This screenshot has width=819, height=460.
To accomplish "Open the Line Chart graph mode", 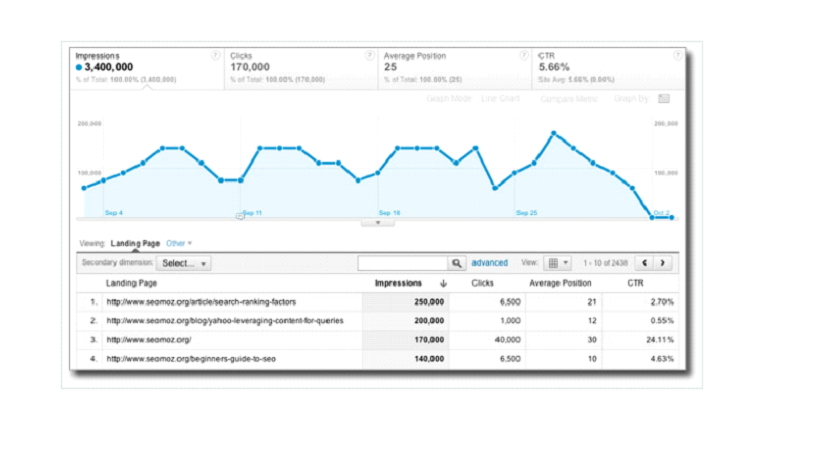I will pyautogui.click(x=500, y=99).
